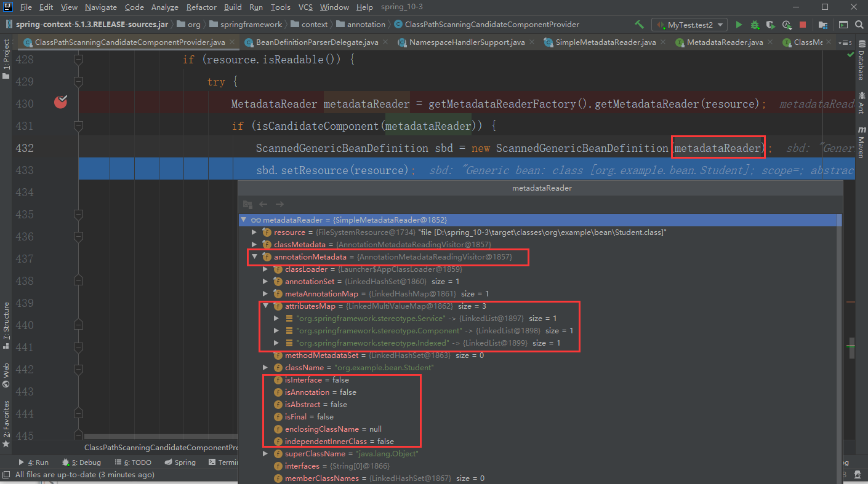This screenshot has height=484, width=868.
Task: Toggle the code fold marker at line 428
Action: [78, 60]
